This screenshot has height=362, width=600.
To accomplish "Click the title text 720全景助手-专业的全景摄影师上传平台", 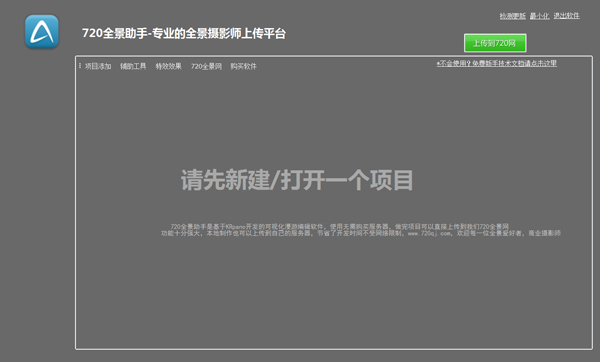I will 184,34.
